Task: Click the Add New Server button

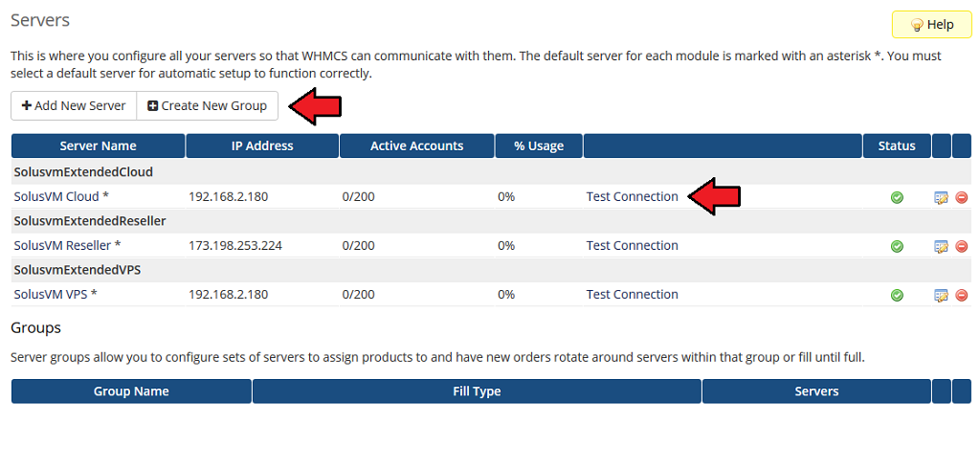Action: pyautogui.click(x=74, y=105)
